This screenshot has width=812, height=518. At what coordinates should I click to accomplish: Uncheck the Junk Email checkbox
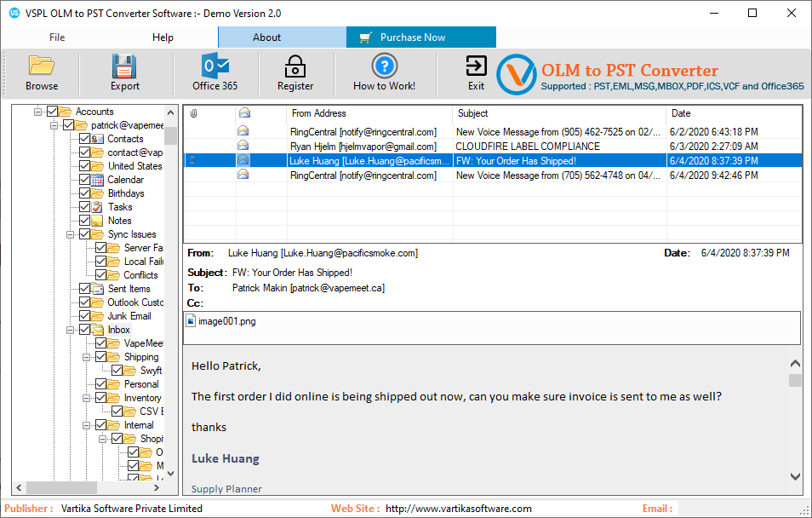tap(85, 316)
